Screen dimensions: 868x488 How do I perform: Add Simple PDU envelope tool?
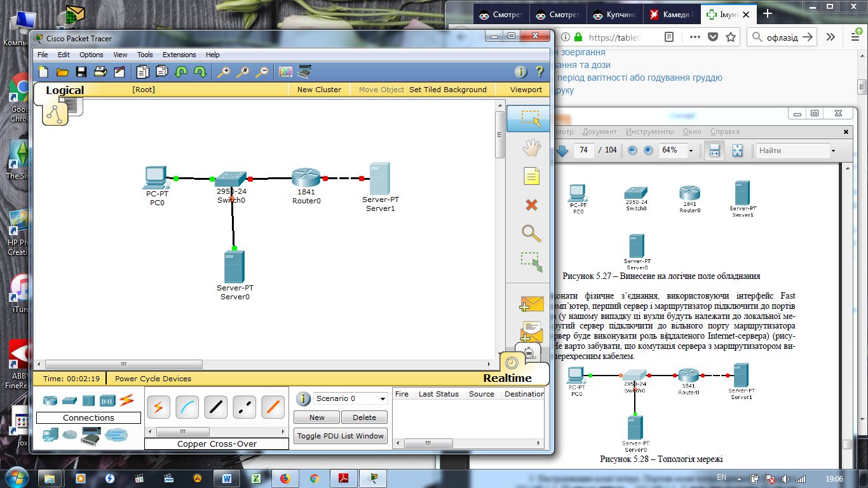pyautogui.click(x=532, y=304)
